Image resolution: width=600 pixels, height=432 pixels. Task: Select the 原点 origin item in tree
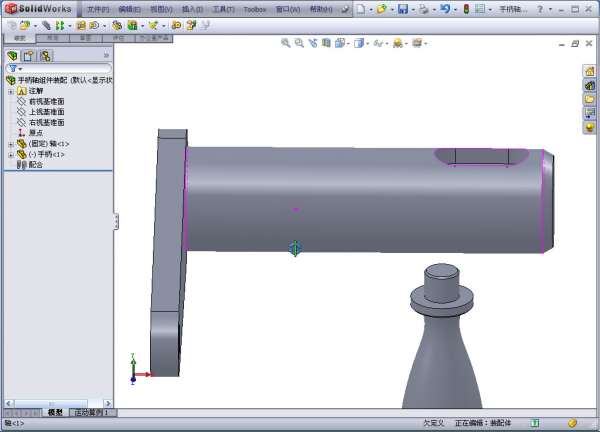point(31,133)
